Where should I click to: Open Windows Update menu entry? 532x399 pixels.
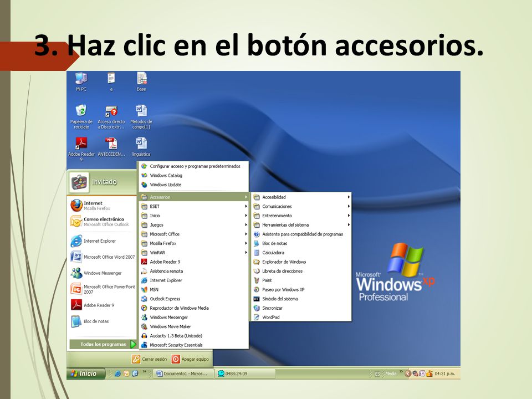pyautogui.click(x=194, y=185)
